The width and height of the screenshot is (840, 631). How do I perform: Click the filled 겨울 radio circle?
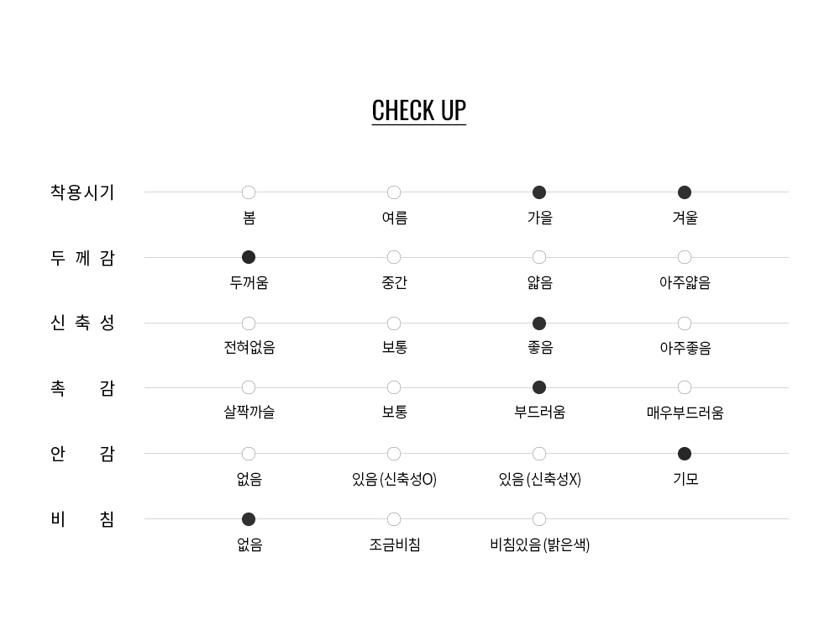[685, 192]
